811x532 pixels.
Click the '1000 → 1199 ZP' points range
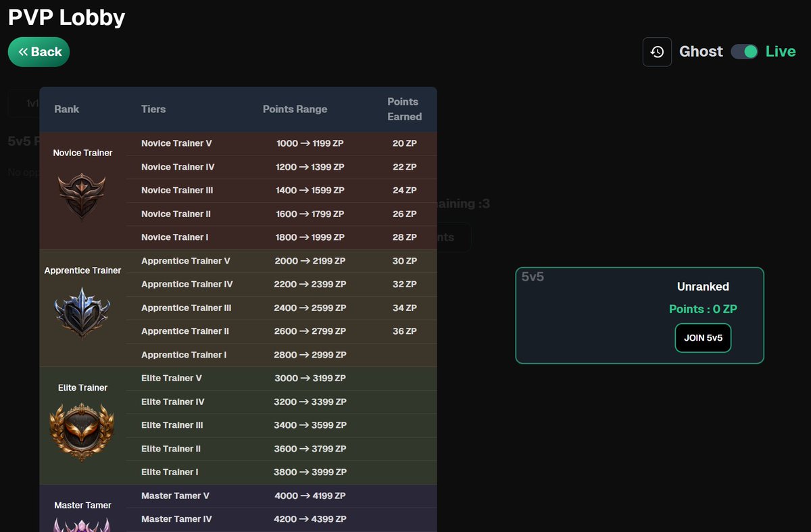310,143
